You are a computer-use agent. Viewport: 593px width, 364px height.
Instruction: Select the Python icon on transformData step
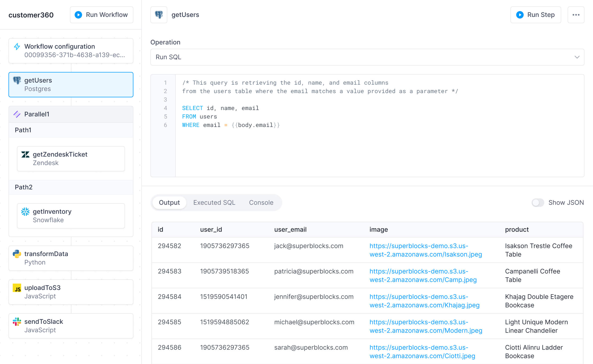pyautogui.click(x=17, y=254)
